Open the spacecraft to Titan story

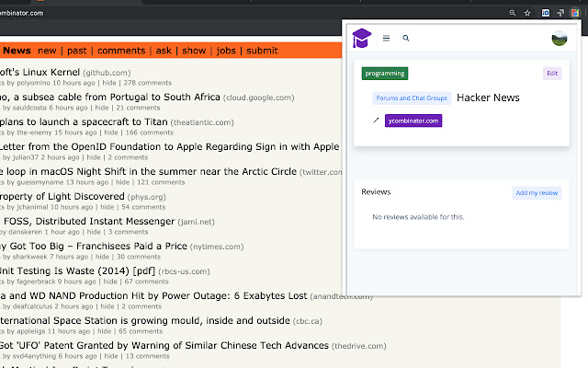[84, 122]
